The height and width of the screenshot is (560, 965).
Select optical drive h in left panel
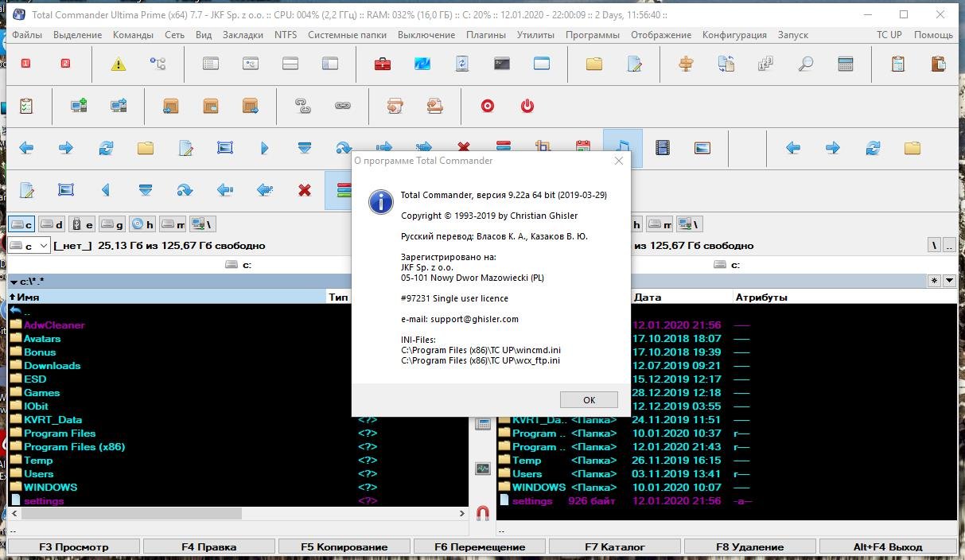click(x=143, y=224)
